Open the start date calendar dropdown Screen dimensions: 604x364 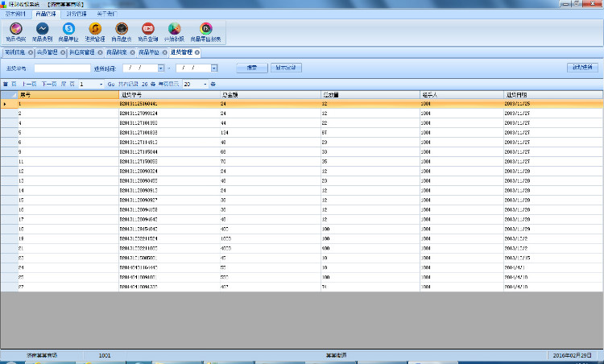161,68
